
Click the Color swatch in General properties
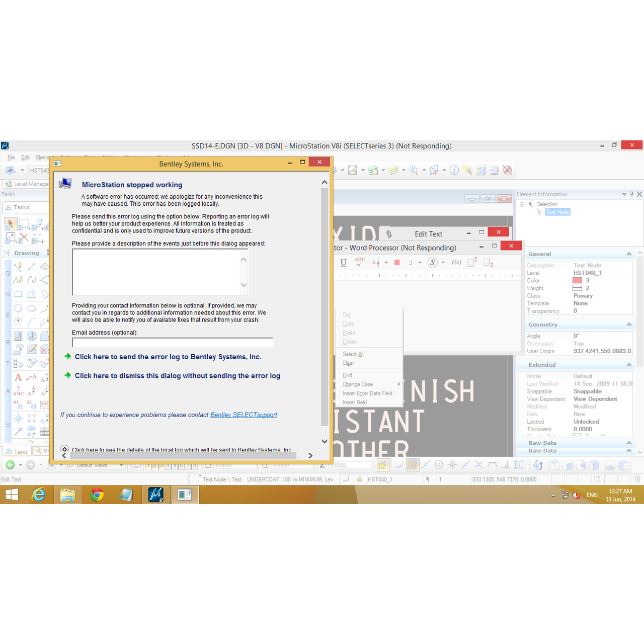coord(577,281)
